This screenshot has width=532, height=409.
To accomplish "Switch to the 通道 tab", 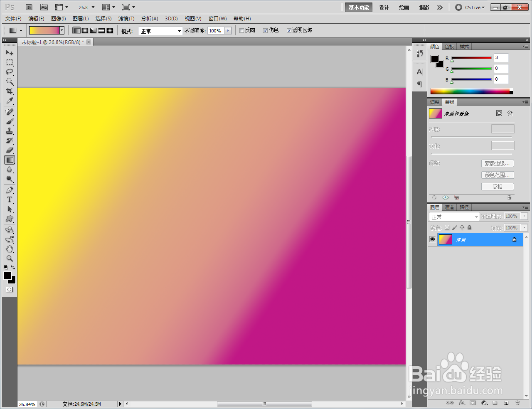I will [449, 207].
